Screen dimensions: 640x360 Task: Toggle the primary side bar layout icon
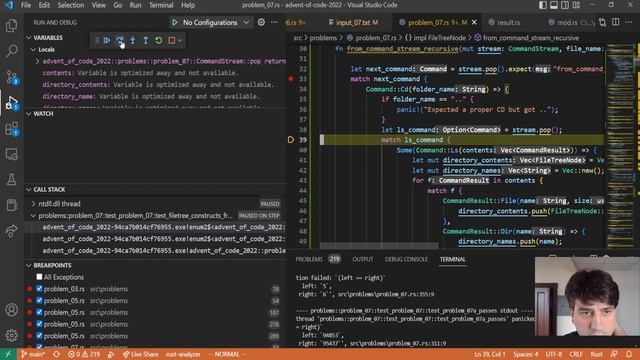click(x=543, y=5)
